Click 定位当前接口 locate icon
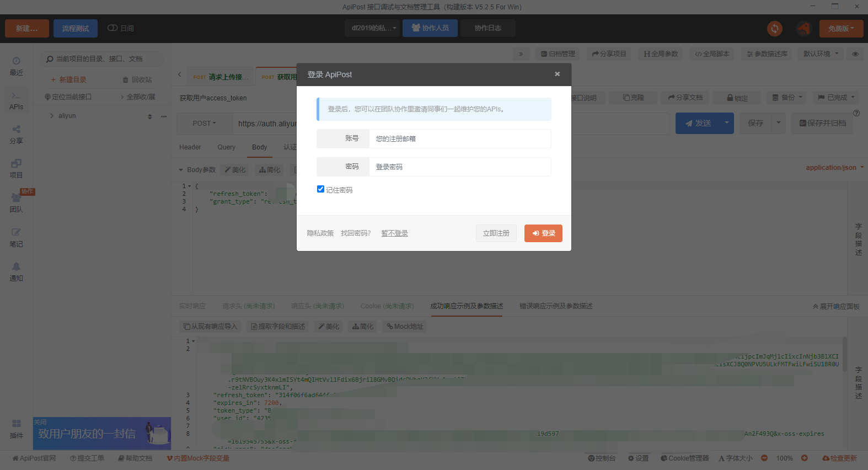 68,97
